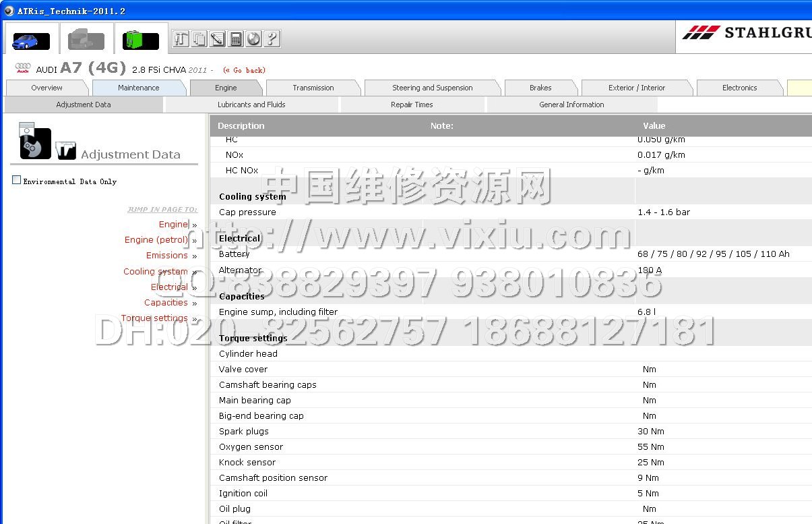Click the « Go back link

coord(244,70)
